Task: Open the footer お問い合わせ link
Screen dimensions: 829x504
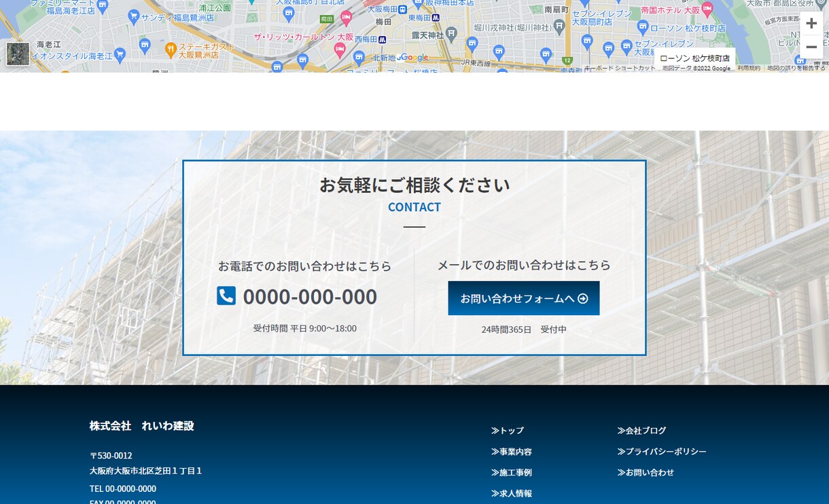Action: point(646,473)
